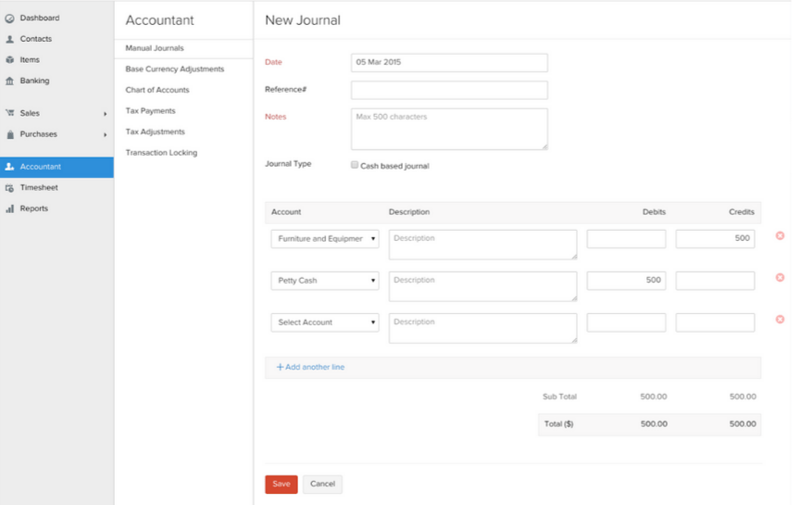Viewport: 812px width, 505px height.
Task: Navigate to Banking
Action: [34, 81]
